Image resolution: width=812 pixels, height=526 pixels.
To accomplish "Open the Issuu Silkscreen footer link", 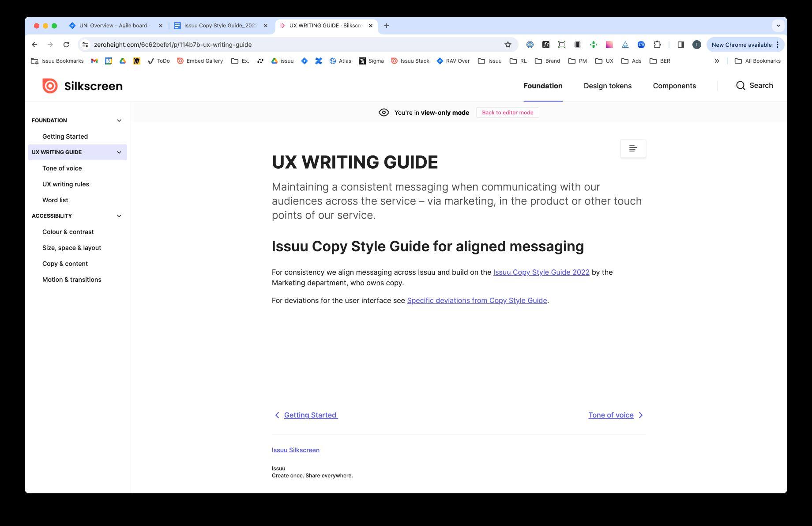I will [295, 450].
